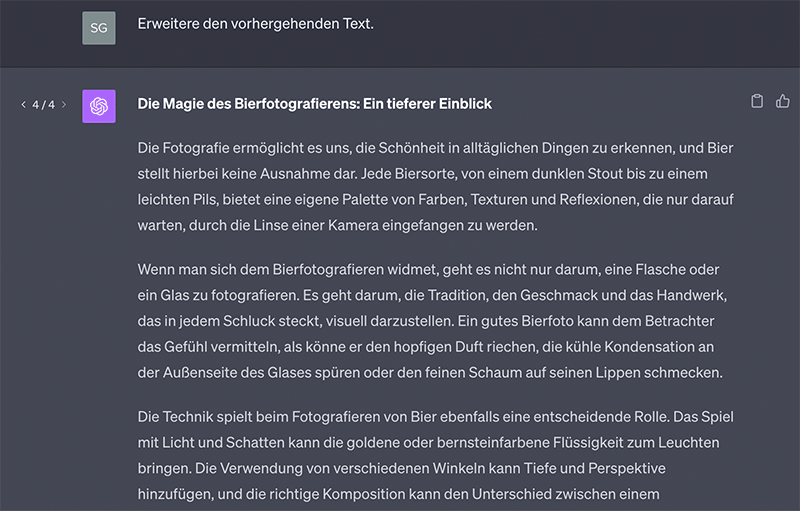
Task: Click the word 'Pils' in the response
Action: pos(206,199)
